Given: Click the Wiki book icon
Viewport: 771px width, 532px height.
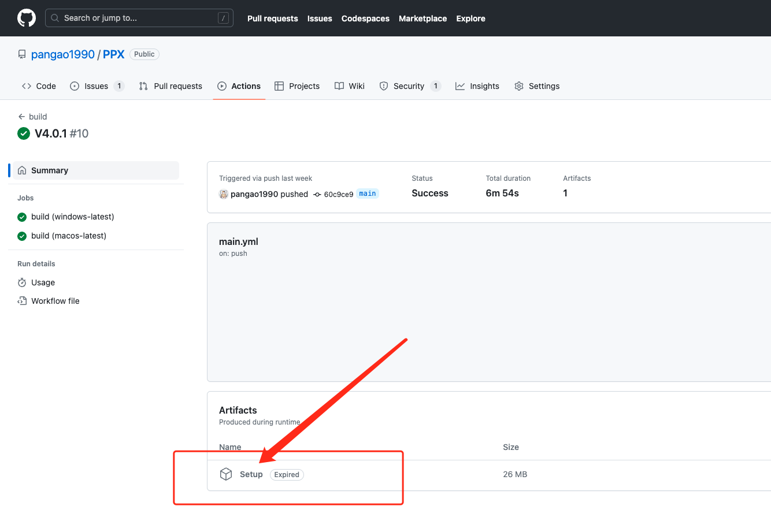Looking at the screenshot, I should (x=339, y=86).
